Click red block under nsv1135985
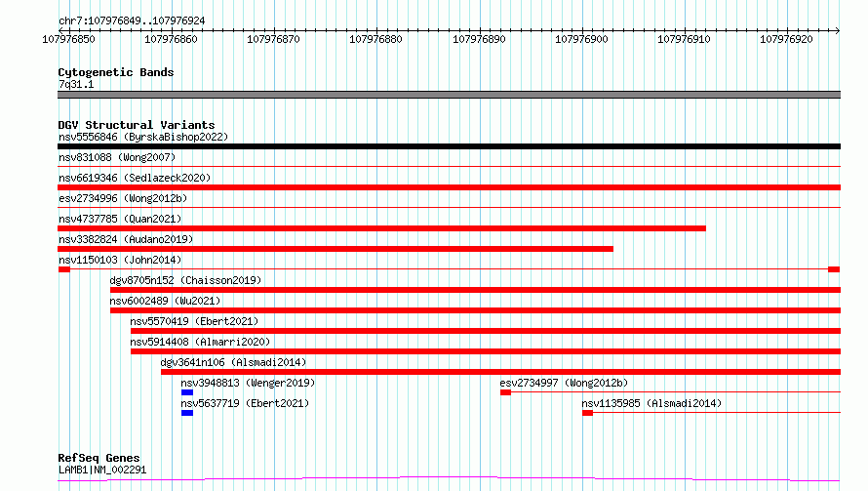Viewport: 868px width, 491px height. (x=587, y=413)
